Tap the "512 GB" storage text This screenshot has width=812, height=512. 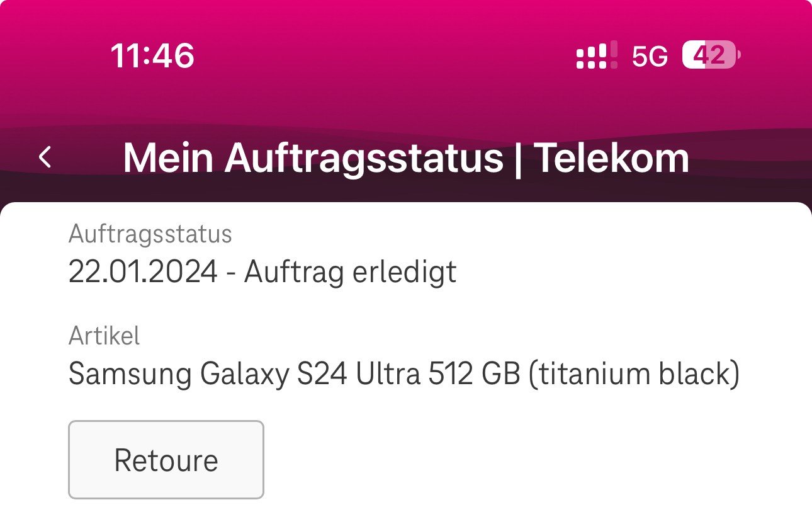tap(474, 374)
